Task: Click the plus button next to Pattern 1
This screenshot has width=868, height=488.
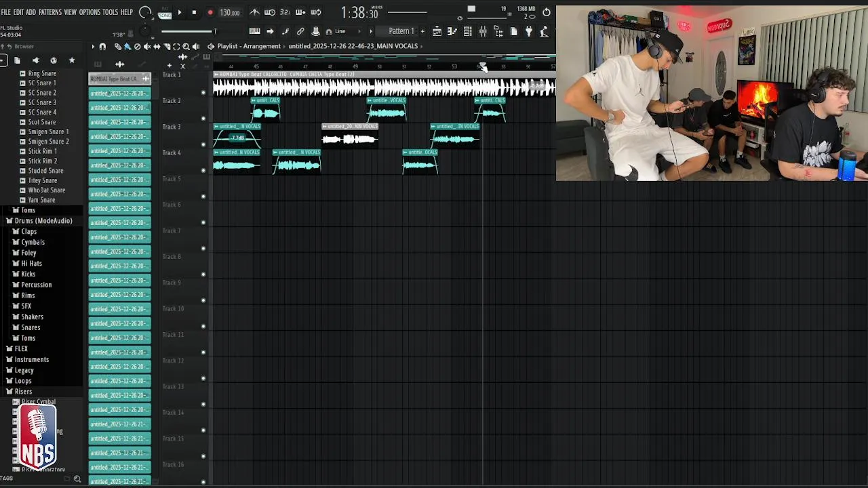Action: point(422,31)
